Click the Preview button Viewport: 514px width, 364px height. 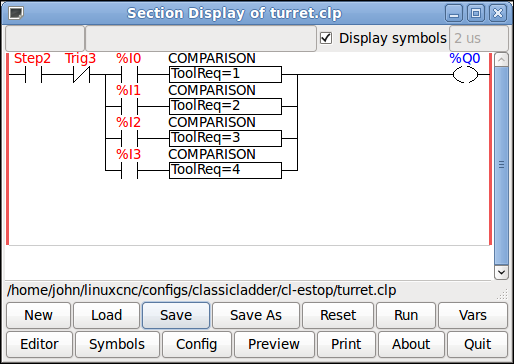coord(274,344)
